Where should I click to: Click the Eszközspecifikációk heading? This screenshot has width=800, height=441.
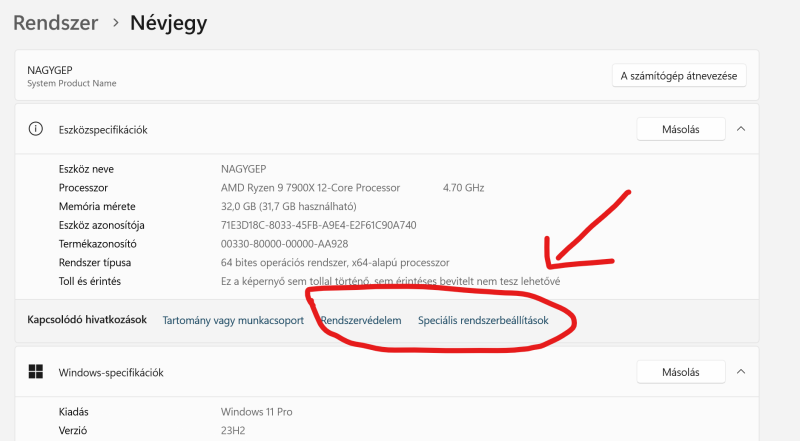tap(103, 130)
